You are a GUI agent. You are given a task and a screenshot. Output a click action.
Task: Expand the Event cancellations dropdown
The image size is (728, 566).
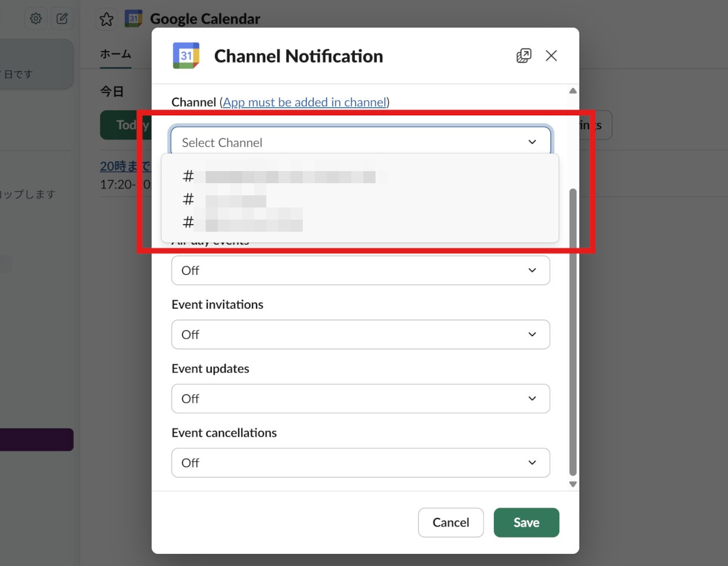(x=360, y=463)
